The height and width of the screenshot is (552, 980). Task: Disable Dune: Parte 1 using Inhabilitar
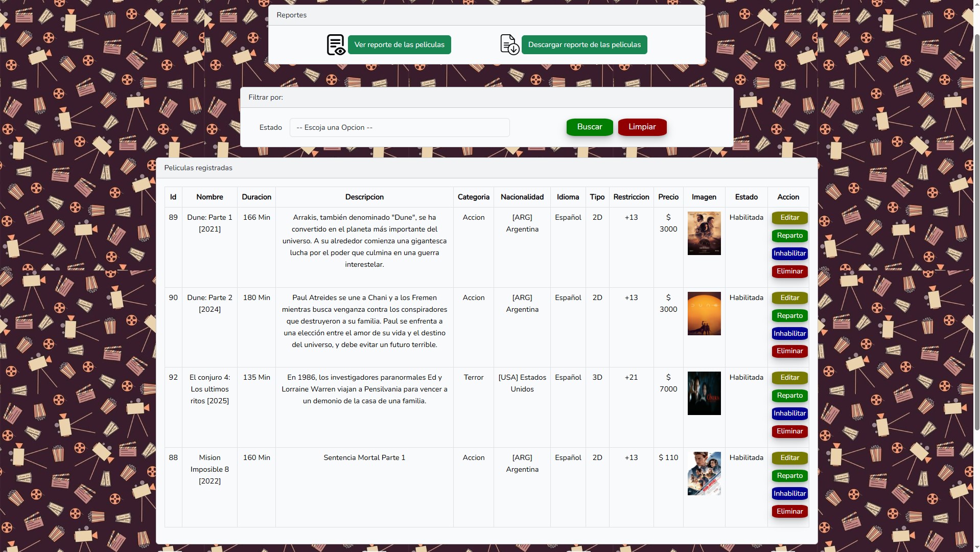789,254
